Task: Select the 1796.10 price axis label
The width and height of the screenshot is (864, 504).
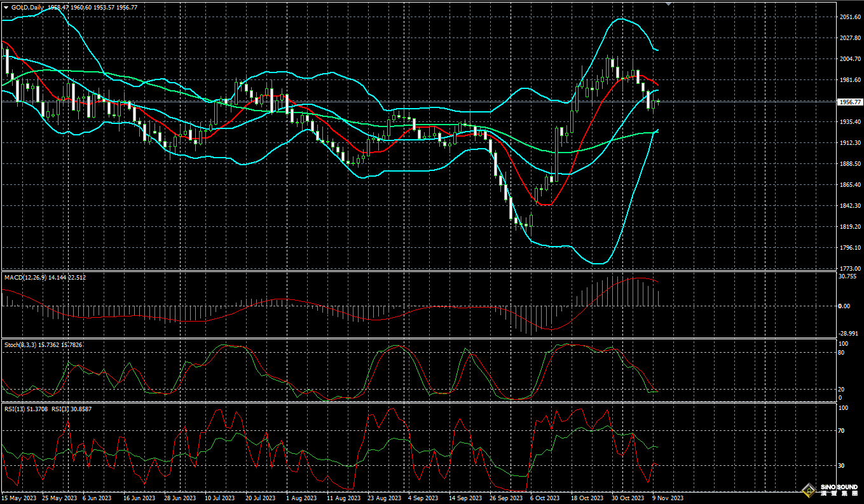Action: (x=850, y=248)
